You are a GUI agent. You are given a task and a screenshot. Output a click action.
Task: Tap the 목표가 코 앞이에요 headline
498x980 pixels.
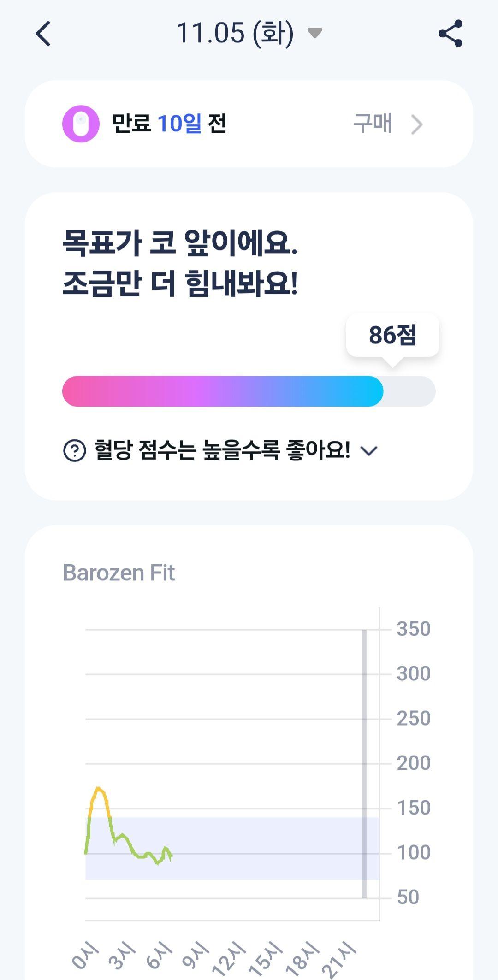(x=180, y=242)
